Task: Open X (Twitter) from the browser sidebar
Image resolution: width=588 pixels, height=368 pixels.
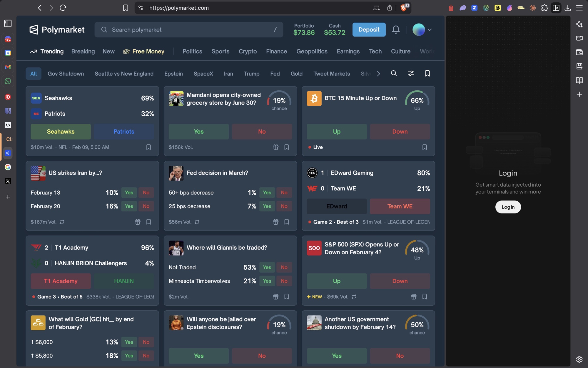Action: click(x=8, y=181)
